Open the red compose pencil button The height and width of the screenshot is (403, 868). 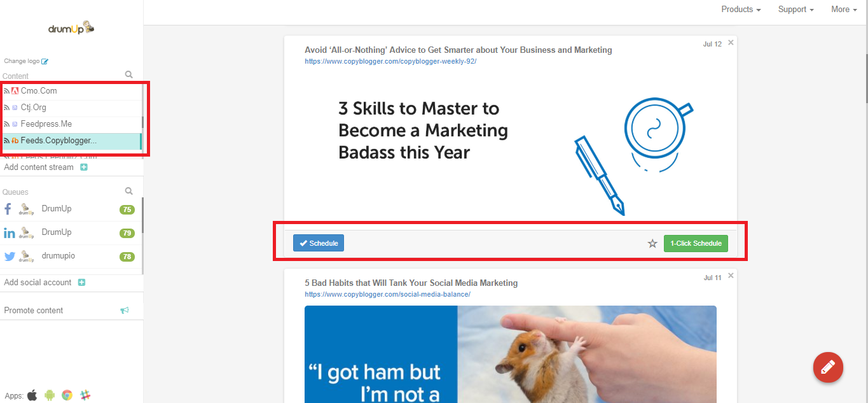click(828, 367)
